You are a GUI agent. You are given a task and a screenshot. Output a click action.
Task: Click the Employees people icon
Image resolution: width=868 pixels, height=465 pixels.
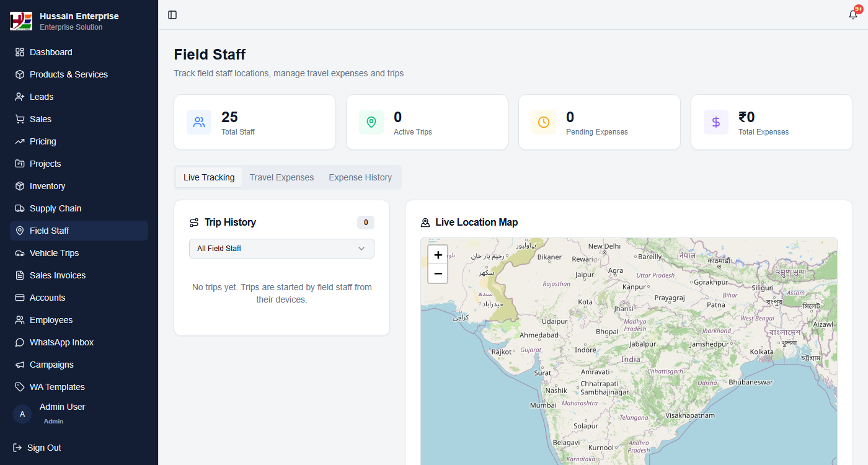click(20, 320)
